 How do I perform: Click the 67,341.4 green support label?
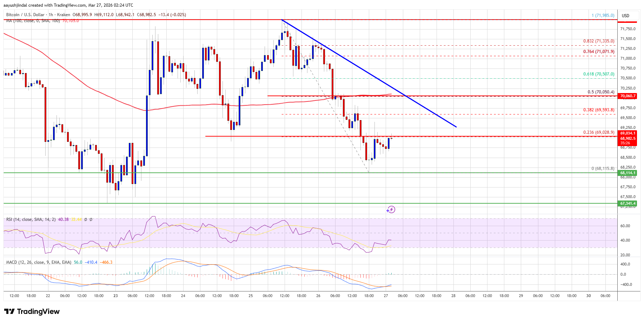click(628, 203)
